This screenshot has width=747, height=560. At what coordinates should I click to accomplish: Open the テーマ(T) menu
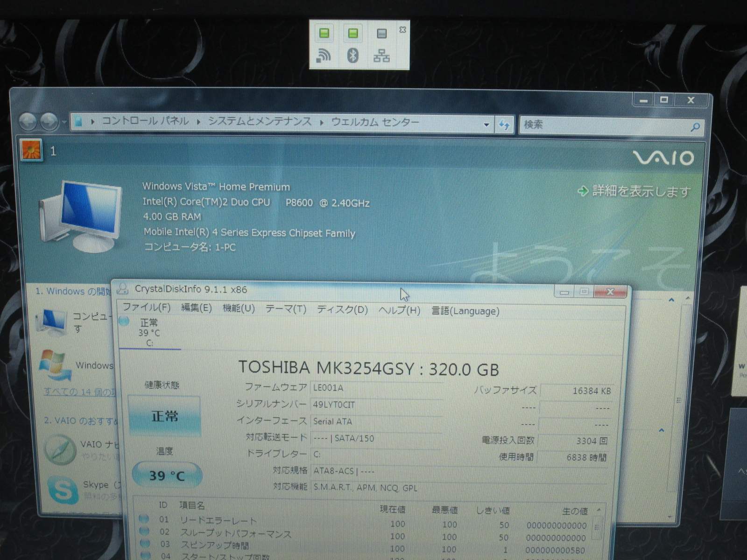tap(286, 308)
